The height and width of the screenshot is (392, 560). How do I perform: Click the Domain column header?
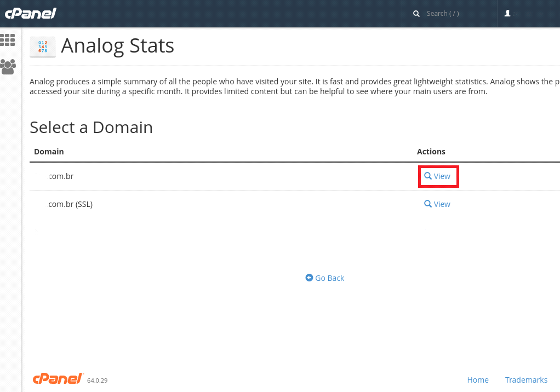coord(49,152)
